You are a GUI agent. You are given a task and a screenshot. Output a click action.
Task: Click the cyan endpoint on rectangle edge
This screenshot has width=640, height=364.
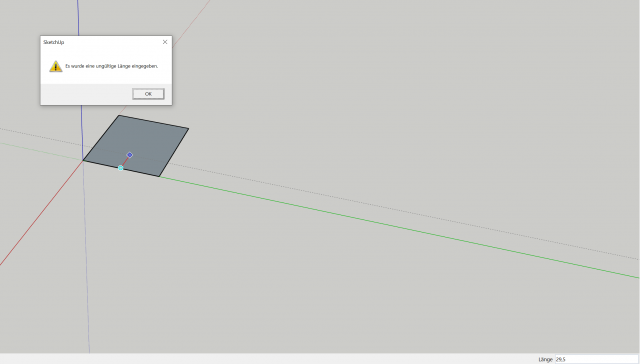pyautogui.click(x=120, y=168)
